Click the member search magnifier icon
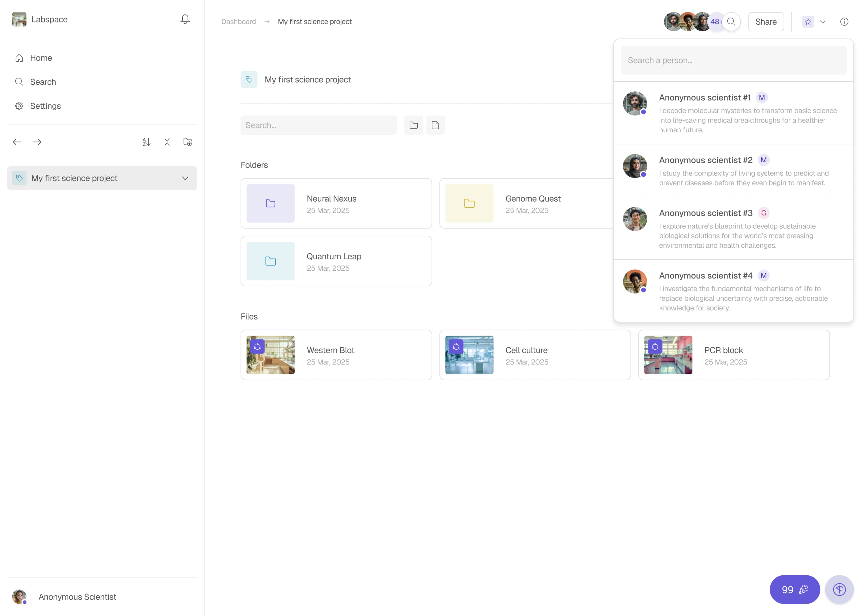The image size is (866, 616). pos(731,22)
